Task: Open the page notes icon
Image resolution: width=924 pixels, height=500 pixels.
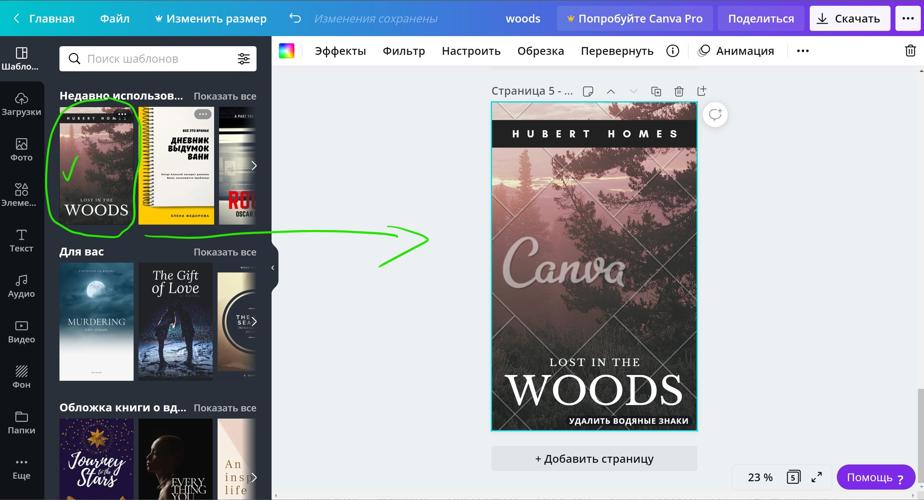Action: (x=588, y=91)
